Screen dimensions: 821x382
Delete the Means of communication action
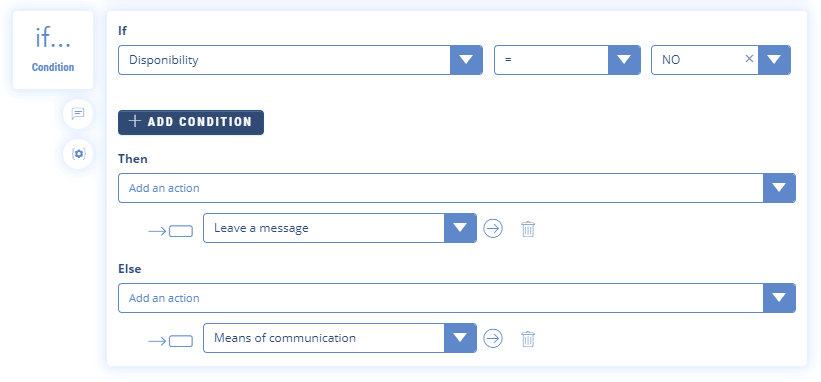[x=528, y=339]
